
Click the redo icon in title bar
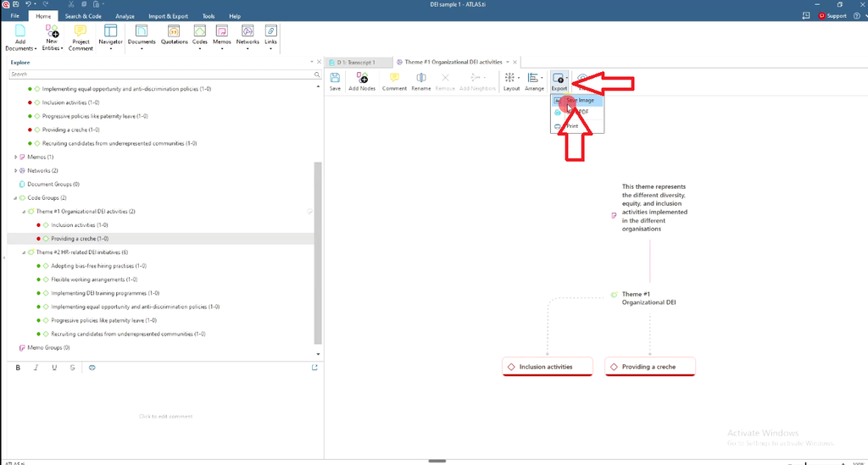(46, 4)
